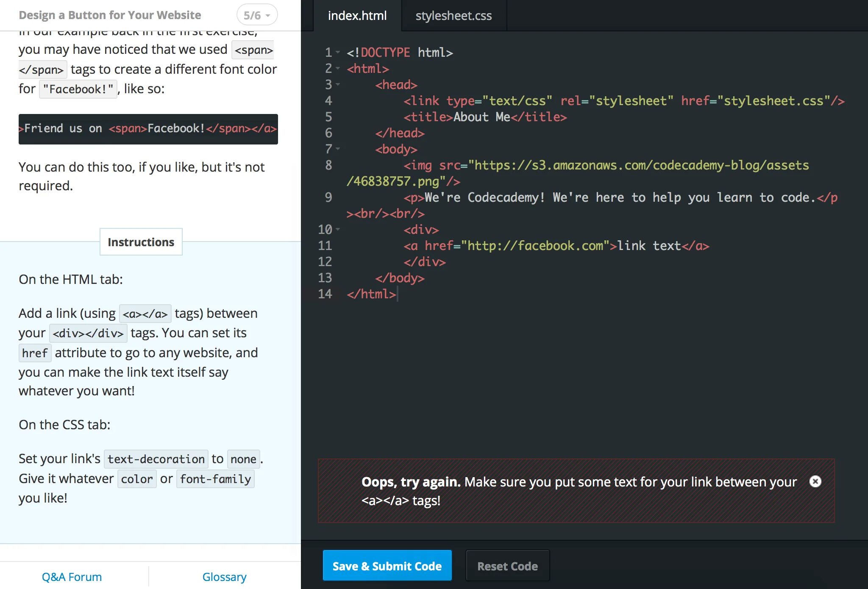The image size is (868, 589).
Task: Collapse the head tag fold on line 3
Action: coord(338,84)
